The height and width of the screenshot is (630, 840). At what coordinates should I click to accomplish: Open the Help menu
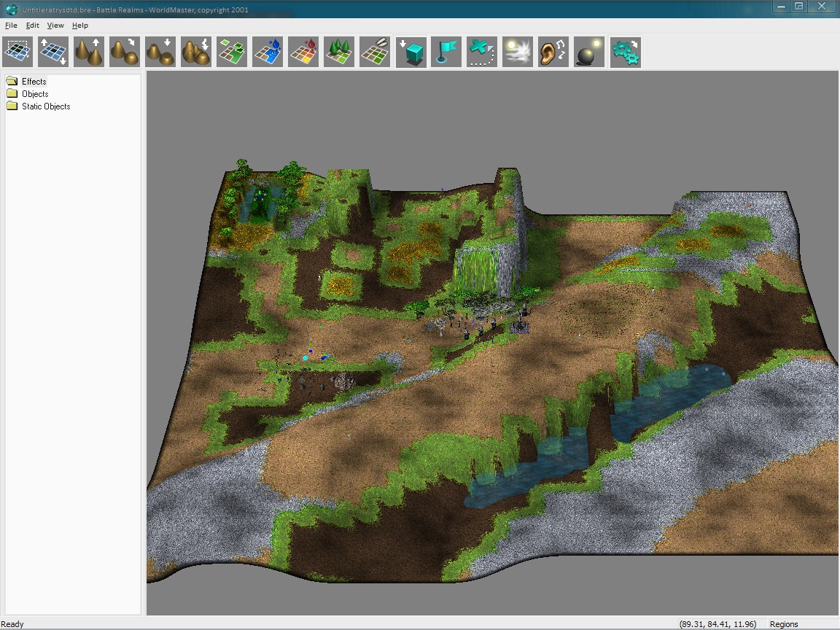tap(79, 26)
